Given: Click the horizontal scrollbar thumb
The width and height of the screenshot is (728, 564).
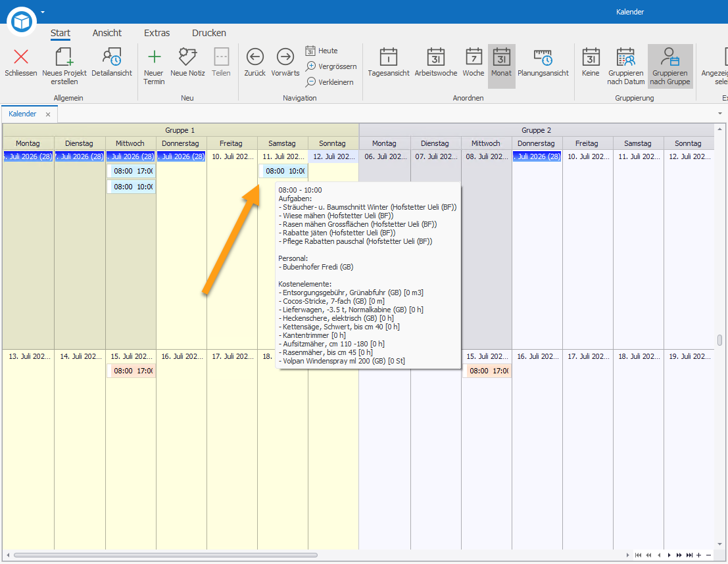Looking at the screenshot, I should (165, 555).
